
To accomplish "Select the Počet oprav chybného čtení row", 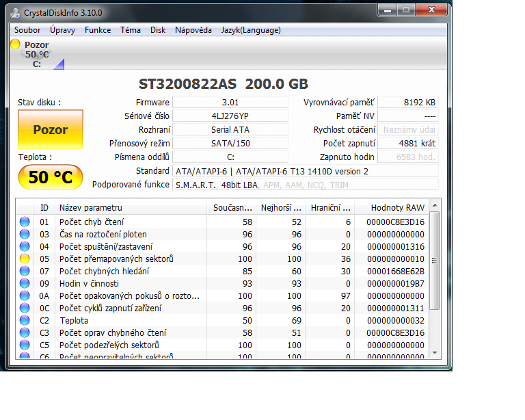I will [222, 332].
